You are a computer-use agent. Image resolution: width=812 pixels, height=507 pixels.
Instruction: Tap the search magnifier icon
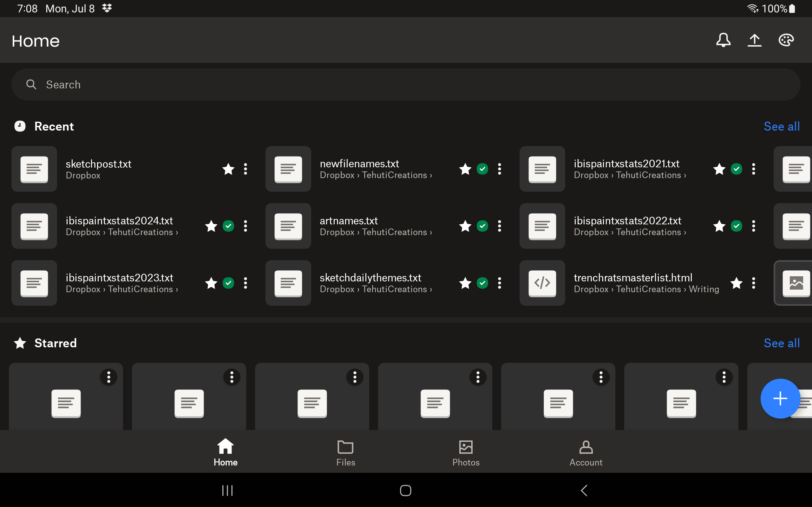[x=31, y=84]
